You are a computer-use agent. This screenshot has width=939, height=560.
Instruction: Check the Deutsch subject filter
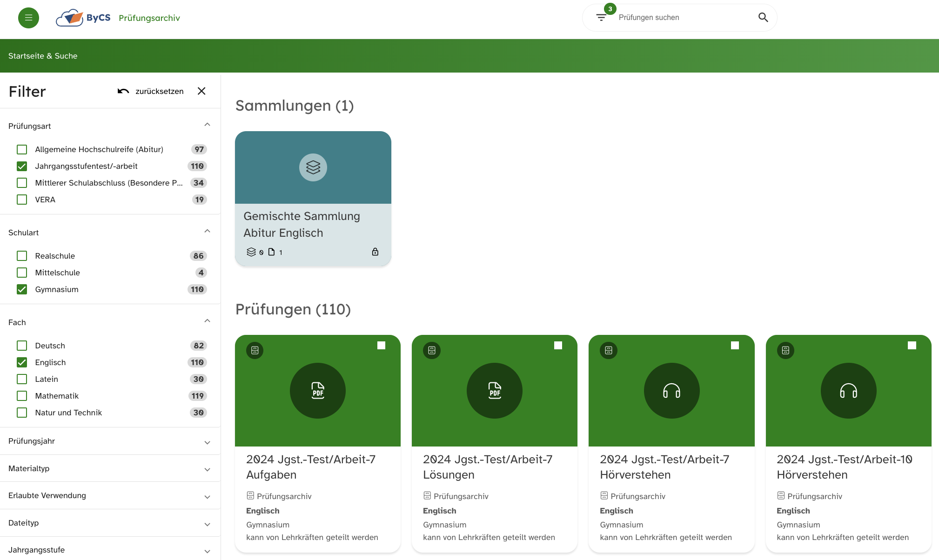coord(22,346)
